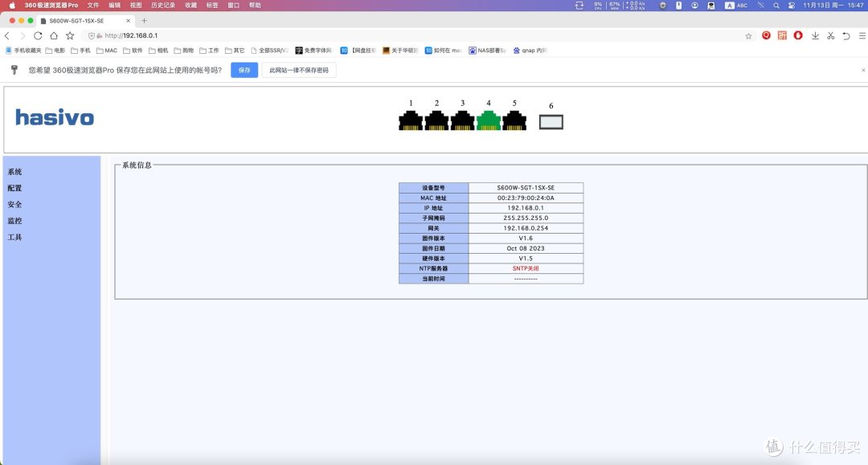This screenshot has height=465, width=868.
Task: Open the 配置 sidebar menu
Action: click(x=14, y=188)
